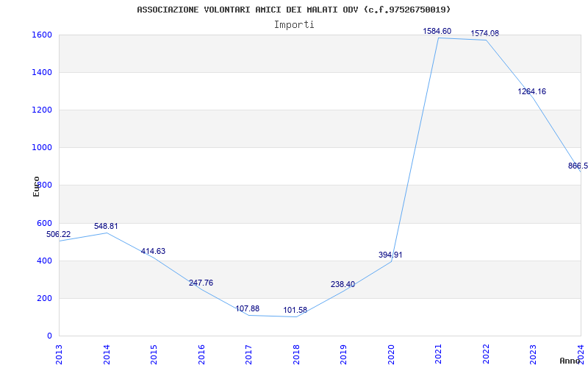This screenshot has width=588, height=368.
Task: Click x-axis year 2024
Action: click(x=581, y=354)
